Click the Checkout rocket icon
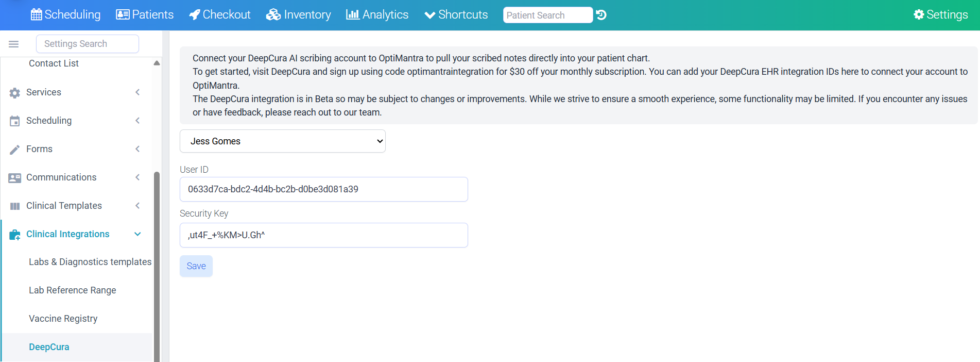This screenshot has height=362, width=980. pos(195,14)
